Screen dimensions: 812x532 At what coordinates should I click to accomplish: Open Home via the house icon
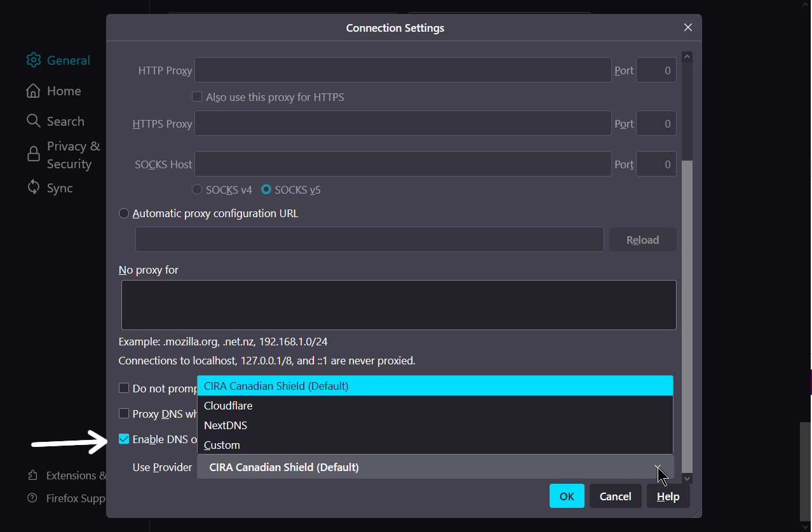pos(33,91)
